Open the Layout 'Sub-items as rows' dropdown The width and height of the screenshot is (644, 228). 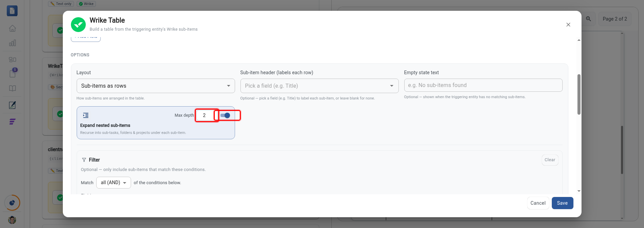pos(156,86)
